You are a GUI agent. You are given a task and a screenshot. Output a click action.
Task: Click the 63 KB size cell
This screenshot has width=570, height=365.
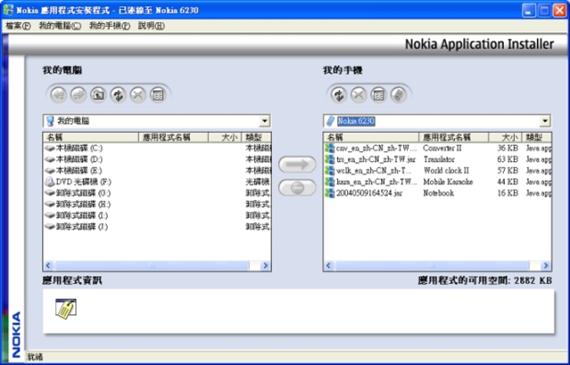[507, 159]
